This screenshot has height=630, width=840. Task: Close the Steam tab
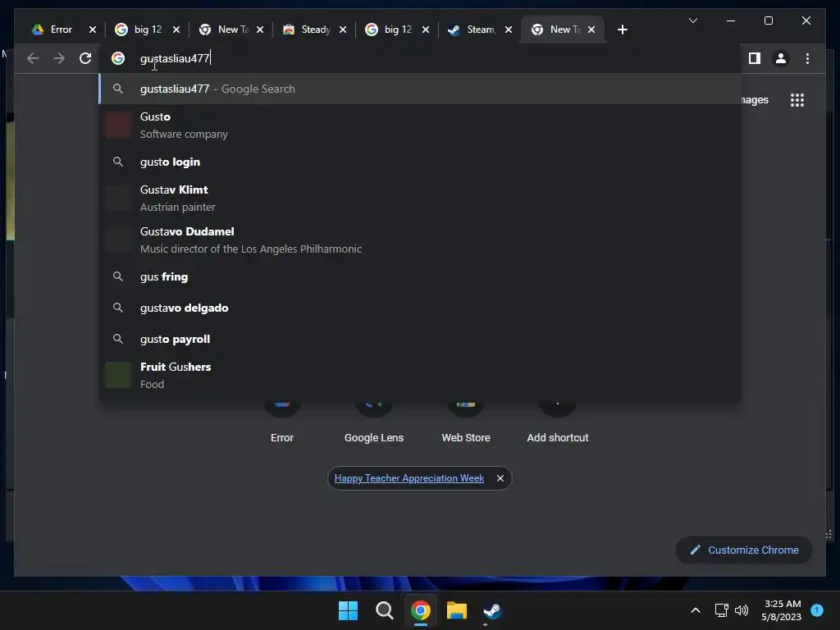(x=509, y=30)
